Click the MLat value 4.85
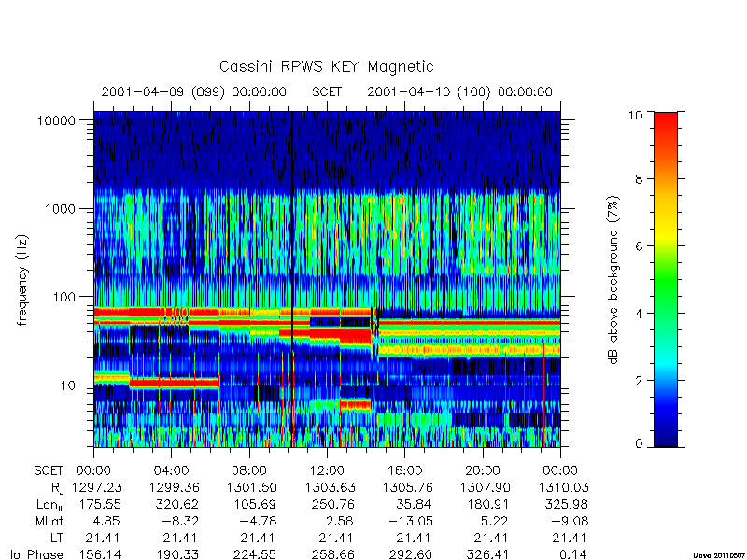 (107, 521)
